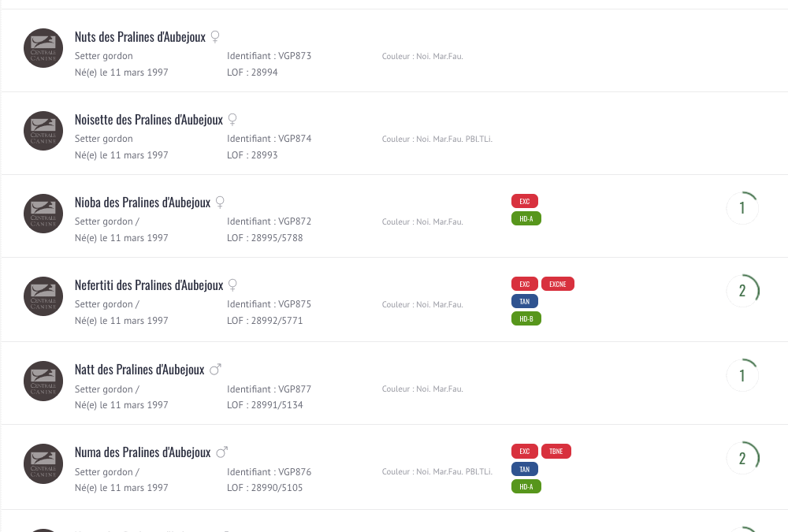Click Natt's circular rating indicator showing 1
Image resolution: width=788 pixels, height=532 pixels.
tap(743, 375)
